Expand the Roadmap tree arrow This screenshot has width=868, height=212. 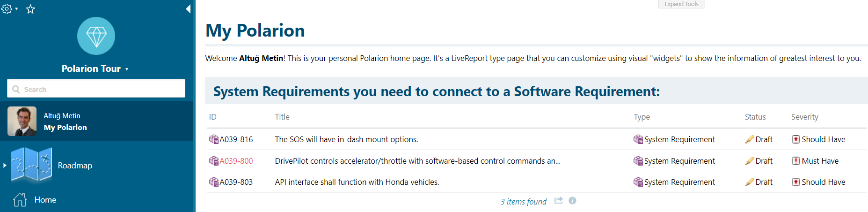pyautogui.click(x=5, y=165)
